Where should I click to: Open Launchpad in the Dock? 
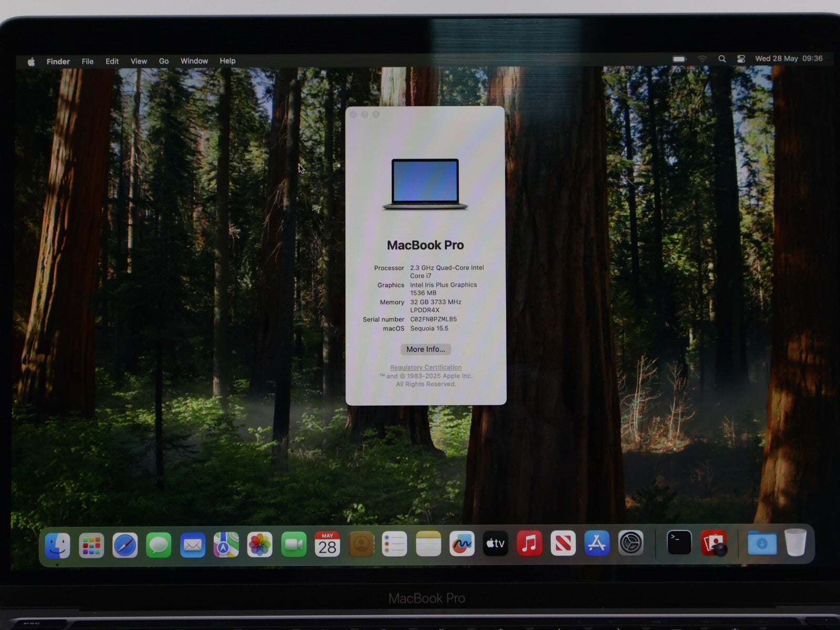click(91, 545)
